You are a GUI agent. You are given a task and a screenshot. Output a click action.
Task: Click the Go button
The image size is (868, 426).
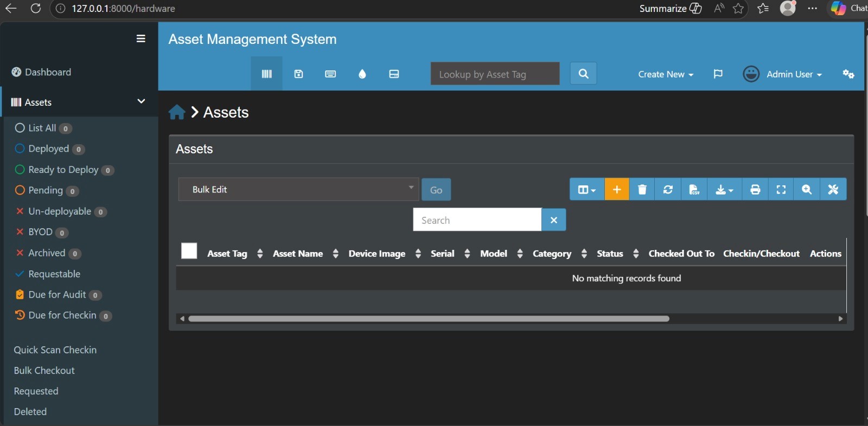click(x=436, y=190)
